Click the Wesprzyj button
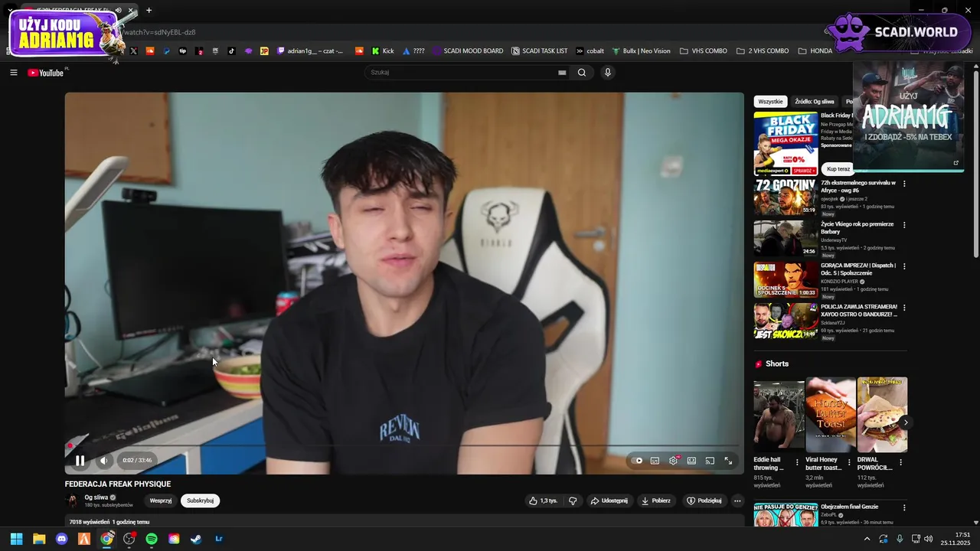Viewport: 980px width, 551px height. pyautogui.click(x=161, y=500)
